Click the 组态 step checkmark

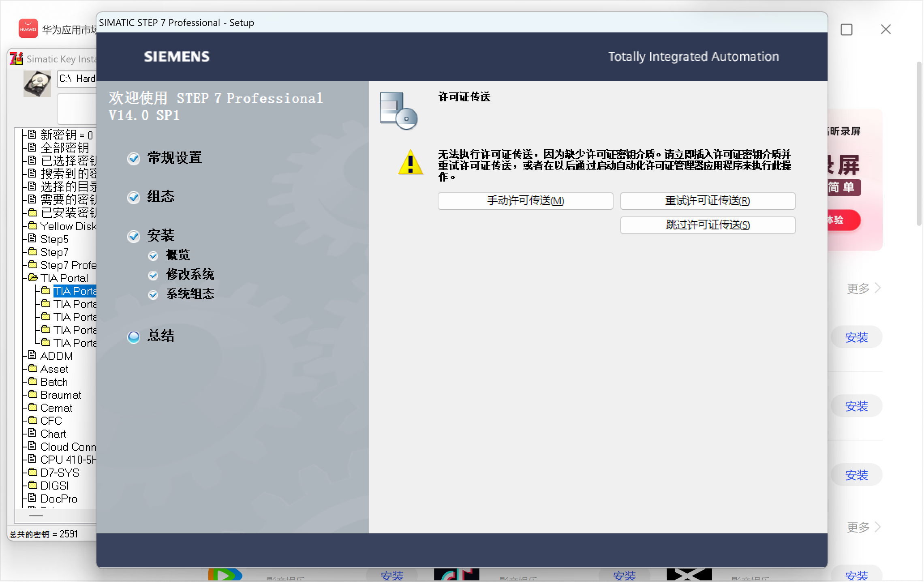pos(134,197)
